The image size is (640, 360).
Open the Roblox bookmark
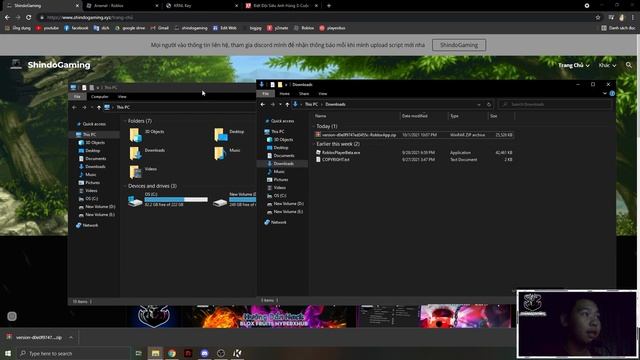[x=304, y=28]
